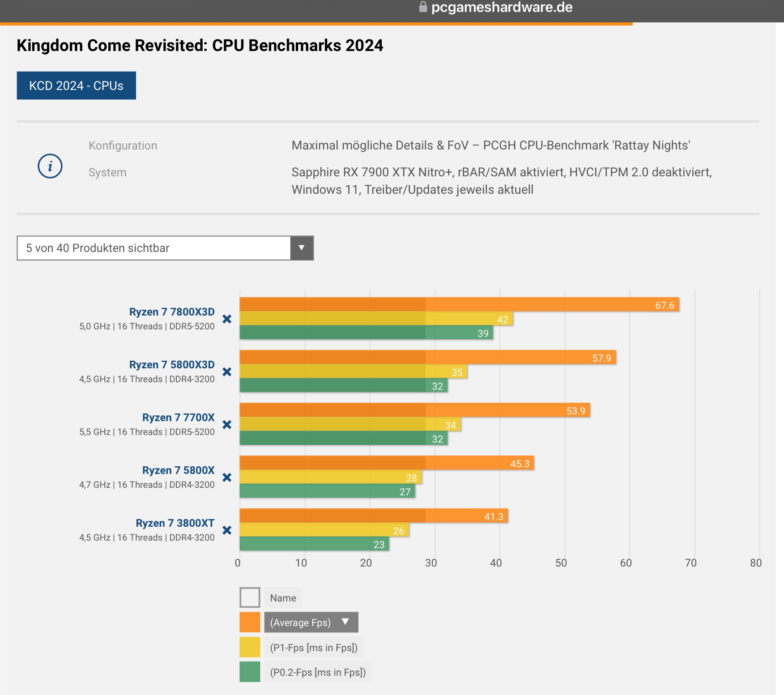Click the configuration info circle icon
The image size is (784, 695).
point(50,166)
